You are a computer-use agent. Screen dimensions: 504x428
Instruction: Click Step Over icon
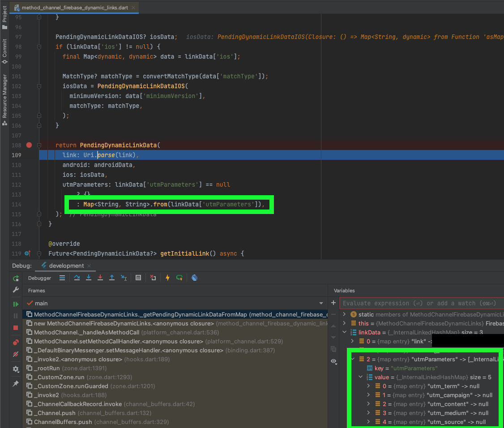(x=77, y=278)
